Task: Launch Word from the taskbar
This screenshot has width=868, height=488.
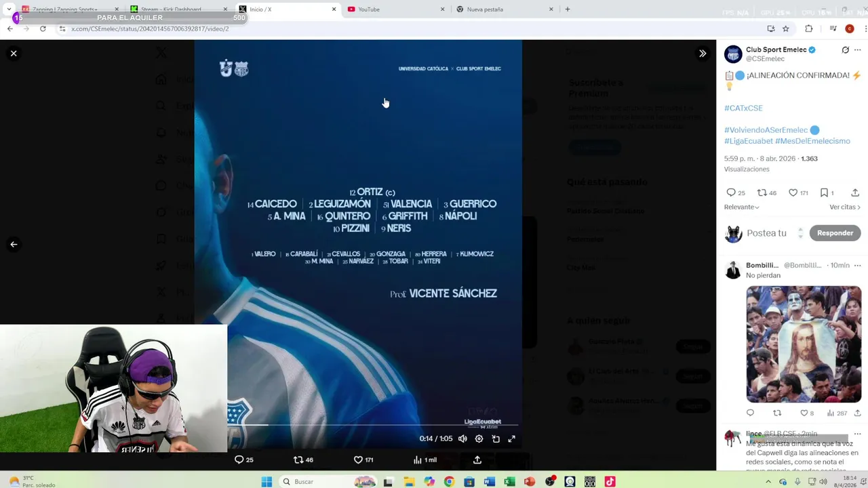Action: click(490, 481)
